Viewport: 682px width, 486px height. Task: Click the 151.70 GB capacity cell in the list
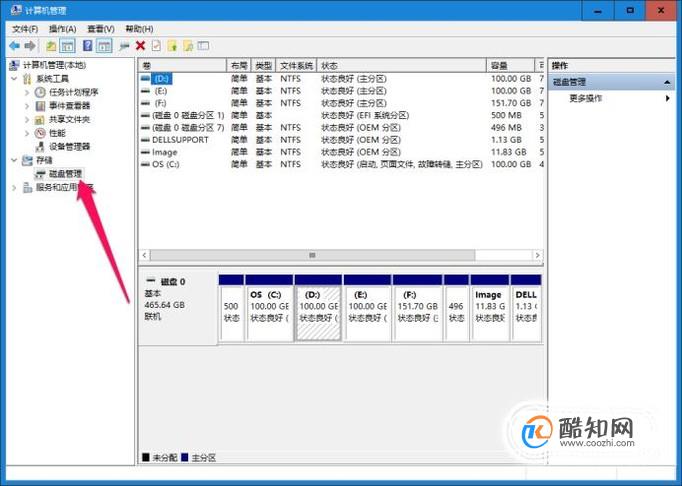tap(511, 103)
